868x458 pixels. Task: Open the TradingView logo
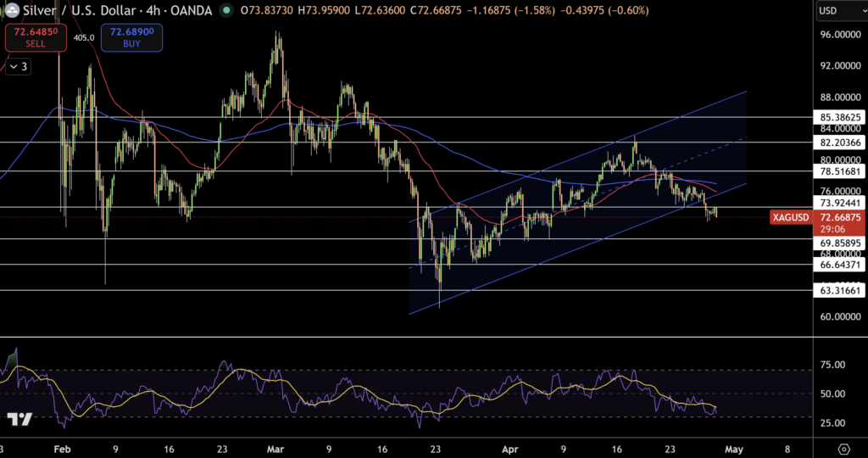[x=19, y=420]
